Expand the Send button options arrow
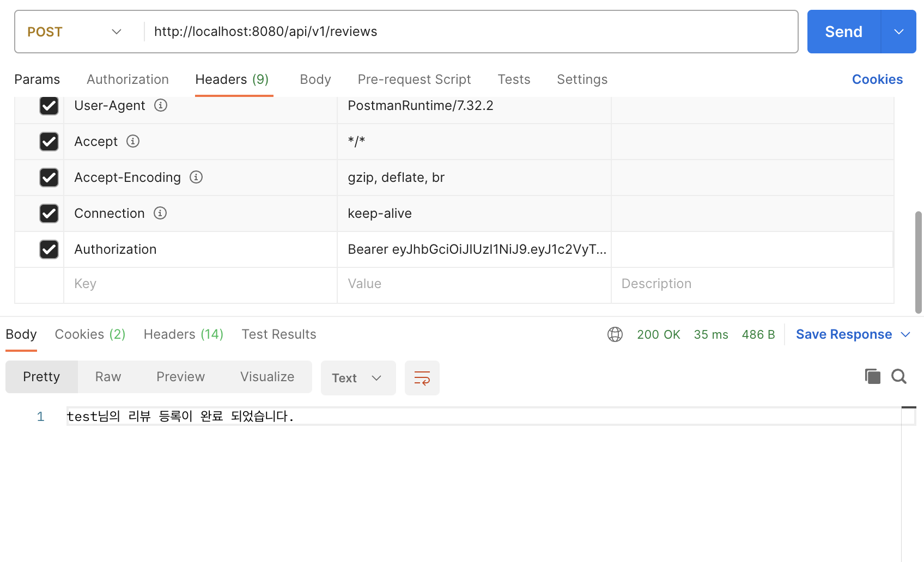Screen dimensions: 924x562 pyautogui.click(x=899, y=32)
